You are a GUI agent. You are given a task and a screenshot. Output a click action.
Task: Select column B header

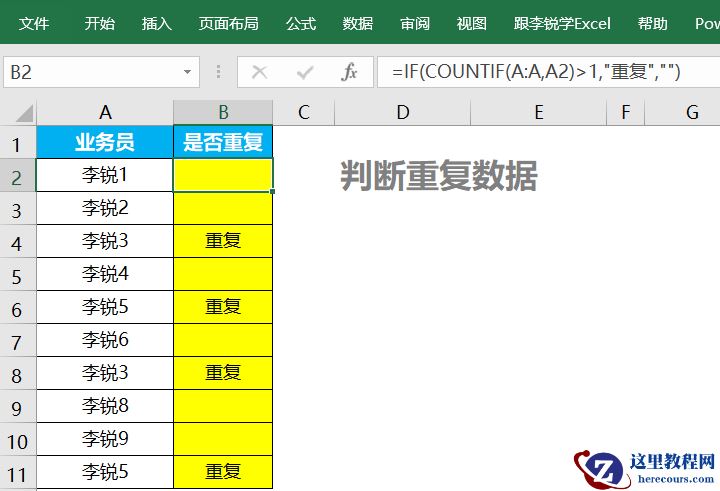pyautogui.click(x=223, y=113)
